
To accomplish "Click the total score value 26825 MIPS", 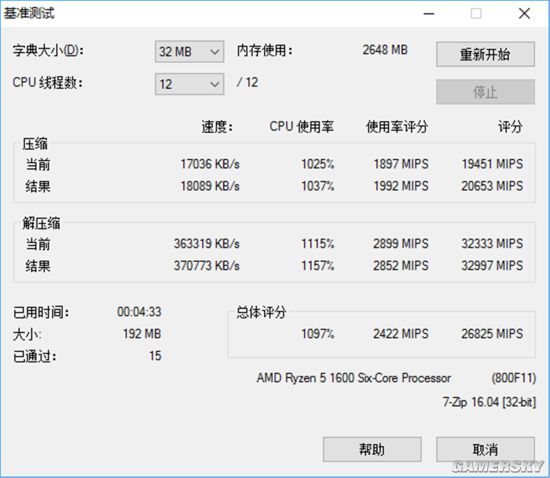I will pos(492,334).
